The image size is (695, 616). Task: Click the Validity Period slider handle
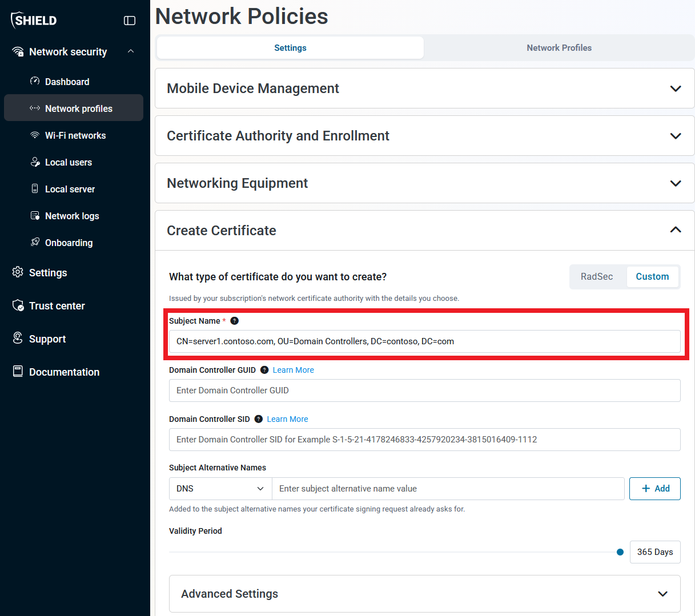pos(620,552)
